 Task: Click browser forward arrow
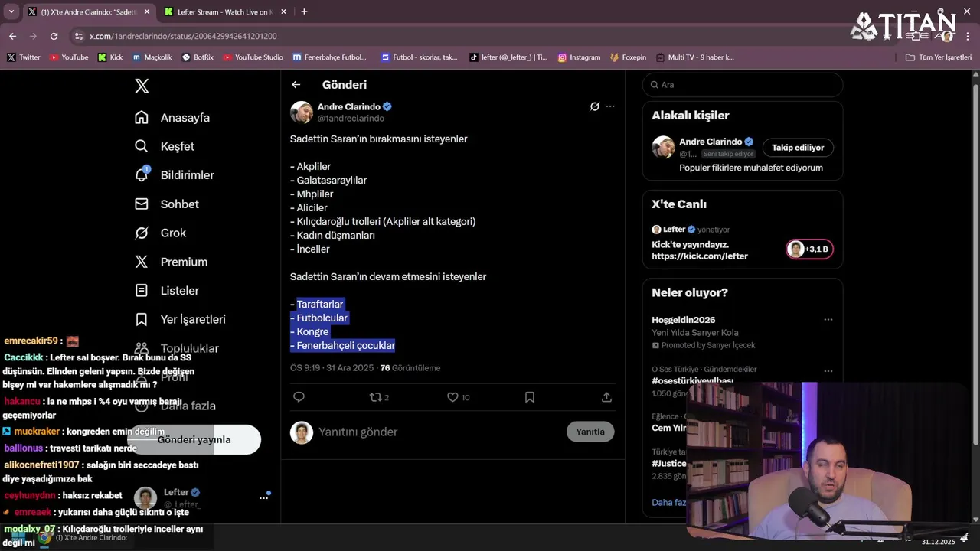point(33,36)
